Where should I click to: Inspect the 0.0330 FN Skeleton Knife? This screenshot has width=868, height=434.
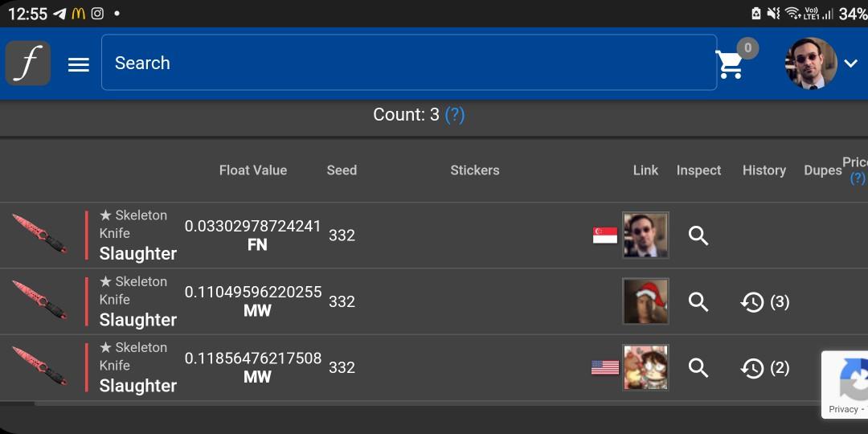698,235
